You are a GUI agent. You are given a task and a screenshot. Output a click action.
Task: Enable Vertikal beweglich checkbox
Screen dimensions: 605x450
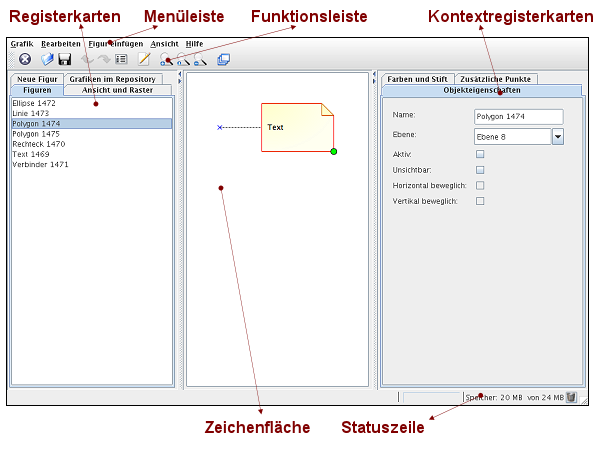pyautogui.click(x=480, y=201)
